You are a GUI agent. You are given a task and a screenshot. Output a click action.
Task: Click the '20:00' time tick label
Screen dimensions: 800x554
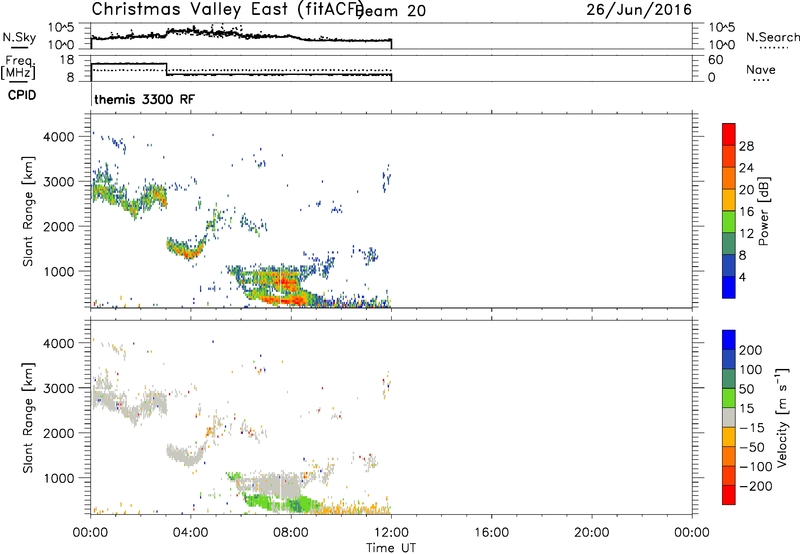(591, 533)
